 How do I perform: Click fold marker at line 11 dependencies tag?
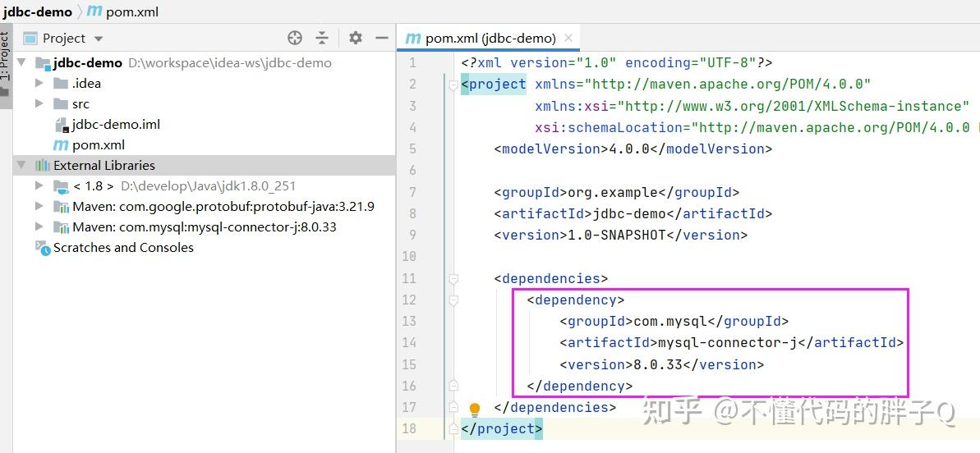[x=453, y=279]
